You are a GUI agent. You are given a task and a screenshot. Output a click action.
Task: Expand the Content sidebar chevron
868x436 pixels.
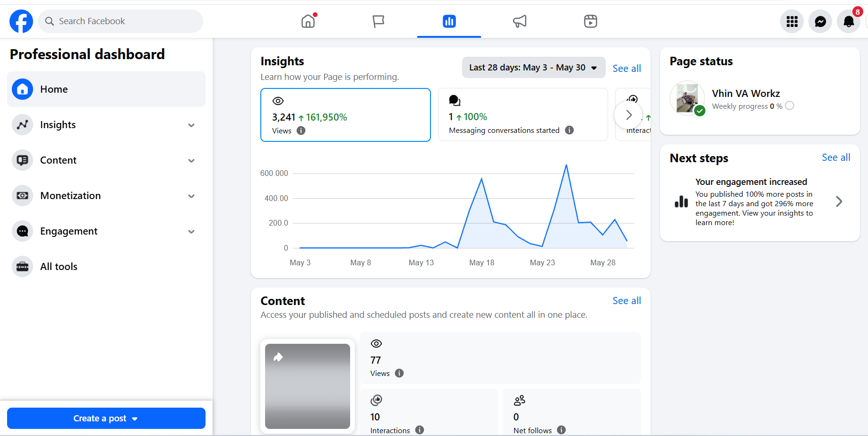coord(191,161)
